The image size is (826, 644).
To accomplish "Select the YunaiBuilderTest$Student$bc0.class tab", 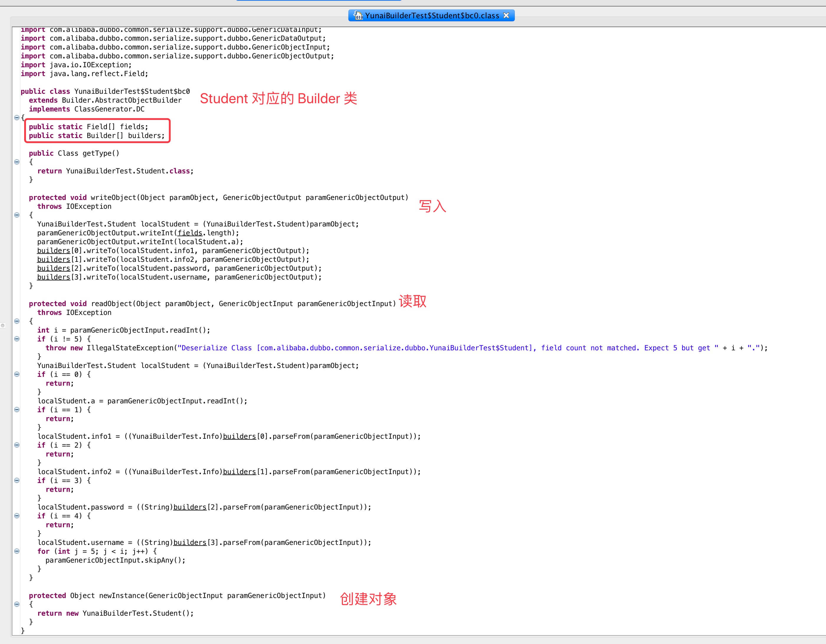I will pyautogui.click(x=432, y=16).
